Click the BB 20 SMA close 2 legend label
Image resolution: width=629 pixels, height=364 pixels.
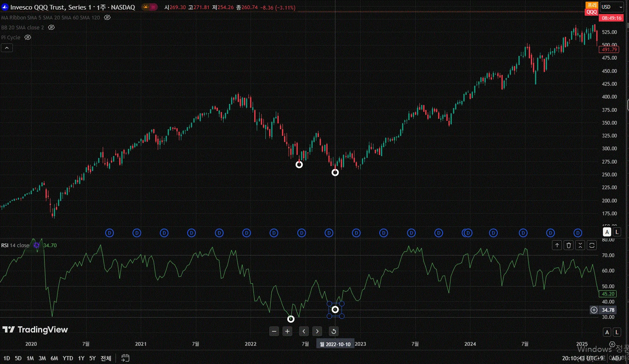click(x=22, y=28)
